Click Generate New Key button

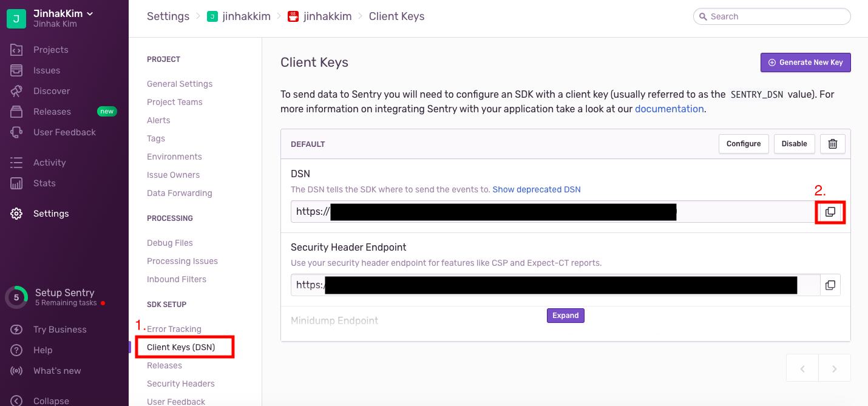(x=805, y=63)
